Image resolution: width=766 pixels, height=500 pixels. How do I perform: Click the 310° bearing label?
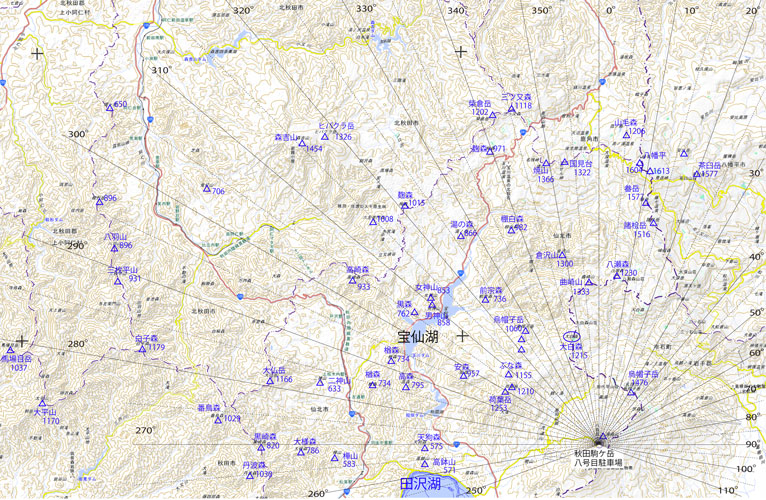[161, 70]
